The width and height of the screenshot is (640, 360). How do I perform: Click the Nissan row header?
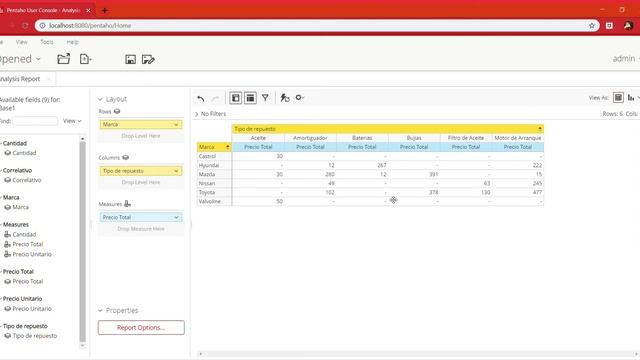tap(214, 183)
